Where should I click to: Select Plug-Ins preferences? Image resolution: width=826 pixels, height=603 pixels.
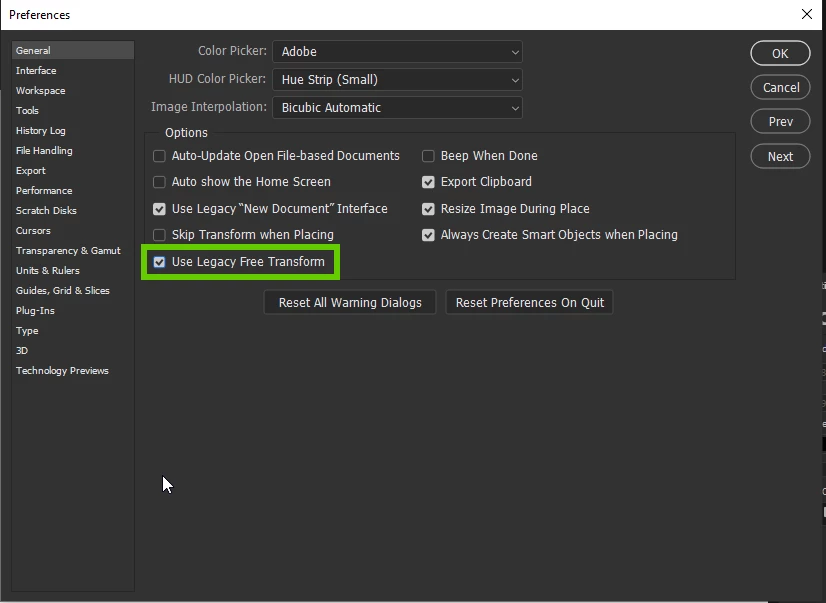tap(73, 311)
